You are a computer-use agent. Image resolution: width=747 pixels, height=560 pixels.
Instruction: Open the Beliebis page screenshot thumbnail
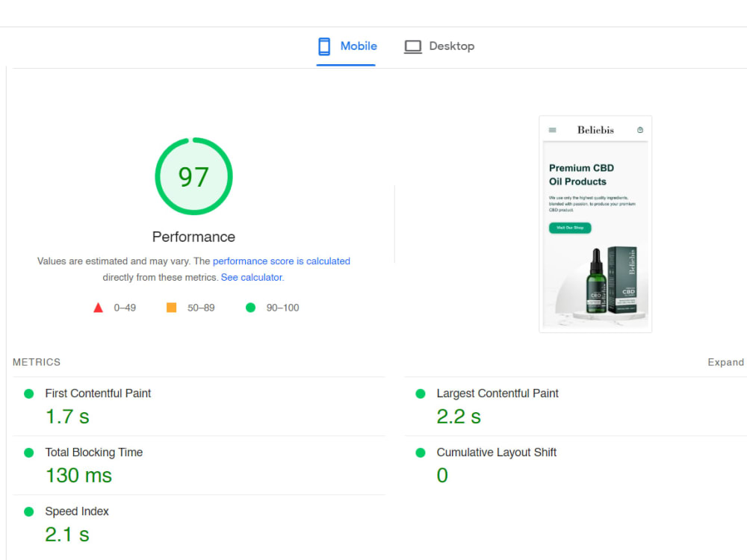(595, 224)
